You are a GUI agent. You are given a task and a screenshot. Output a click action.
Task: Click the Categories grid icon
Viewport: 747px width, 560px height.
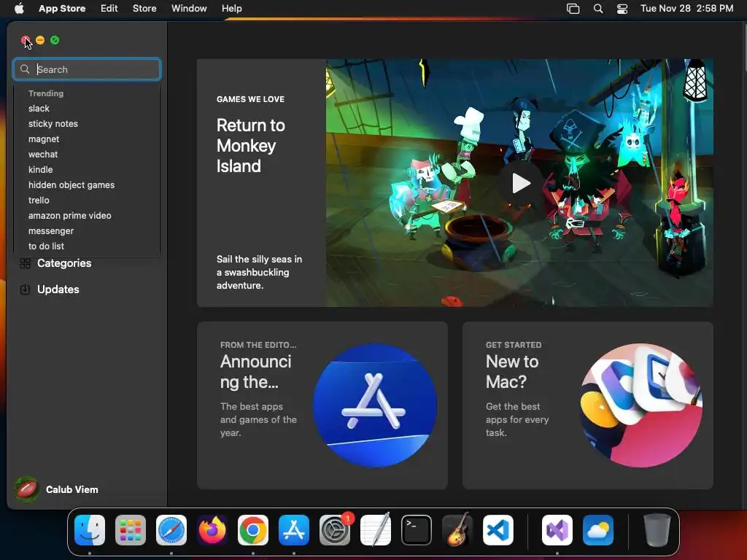pyautogui.click(x=26, y=262)
